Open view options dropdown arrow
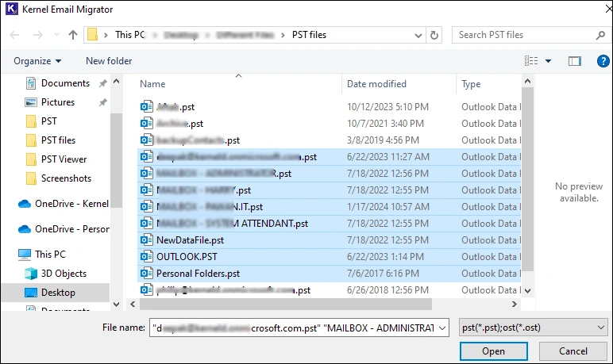The image size is (613, 364). [x=548, y=61]
